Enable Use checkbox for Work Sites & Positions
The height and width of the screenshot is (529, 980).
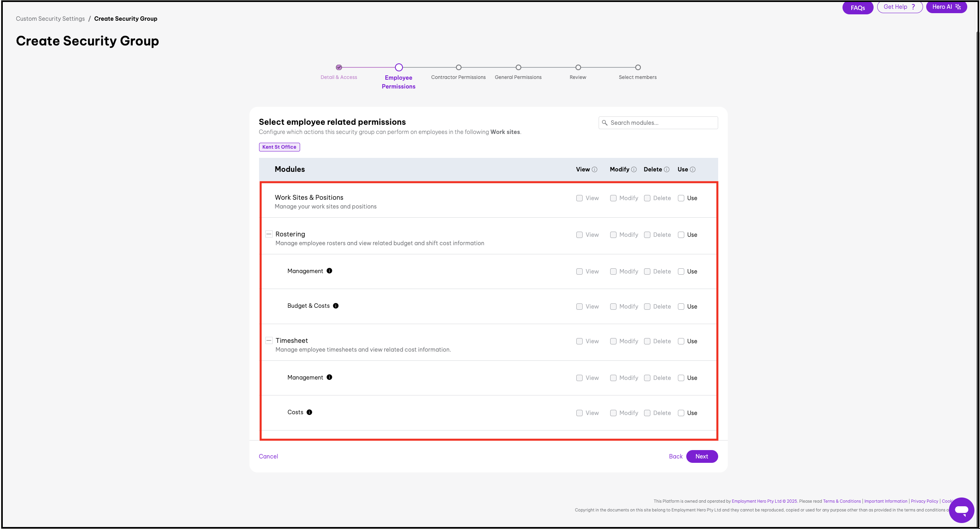coord(681,198)
